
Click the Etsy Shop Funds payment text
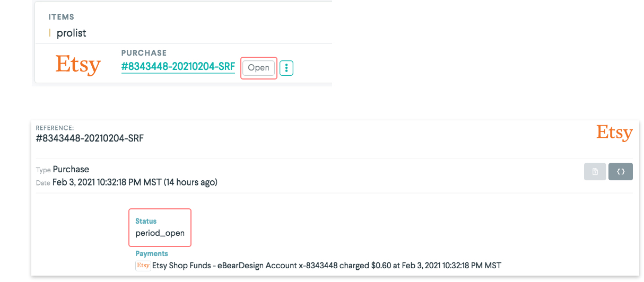326,266
